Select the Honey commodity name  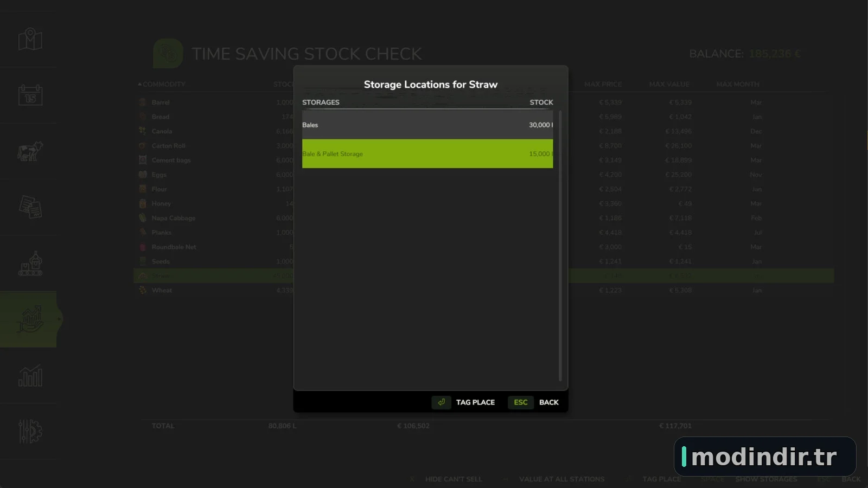click(161, 203)
